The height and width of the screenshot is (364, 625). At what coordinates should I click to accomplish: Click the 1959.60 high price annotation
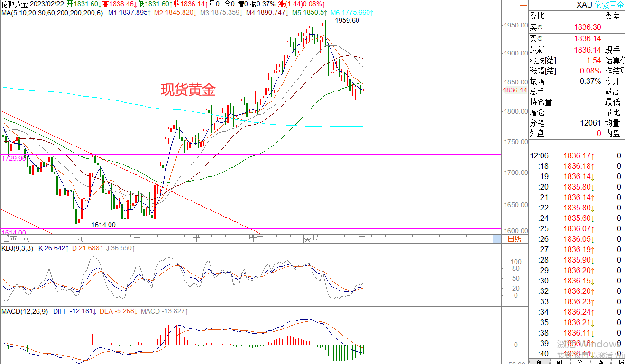point(347,20)
